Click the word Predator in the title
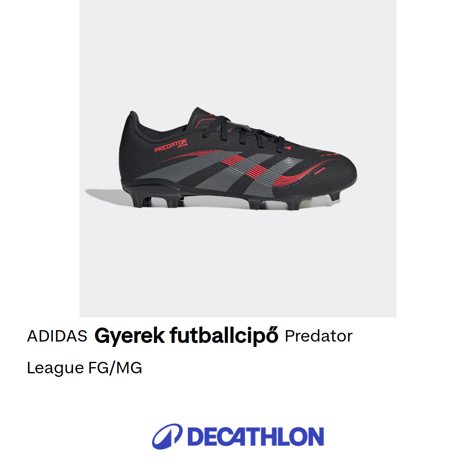This screenshot has width=476, height=476. tap(319, 336)
